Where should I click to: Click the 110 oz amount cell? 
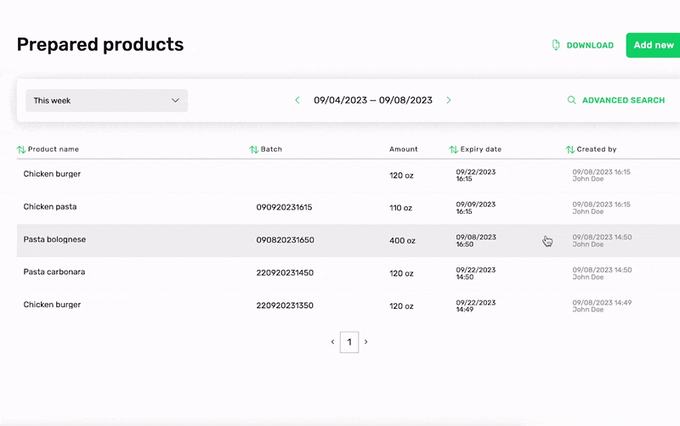401,208
